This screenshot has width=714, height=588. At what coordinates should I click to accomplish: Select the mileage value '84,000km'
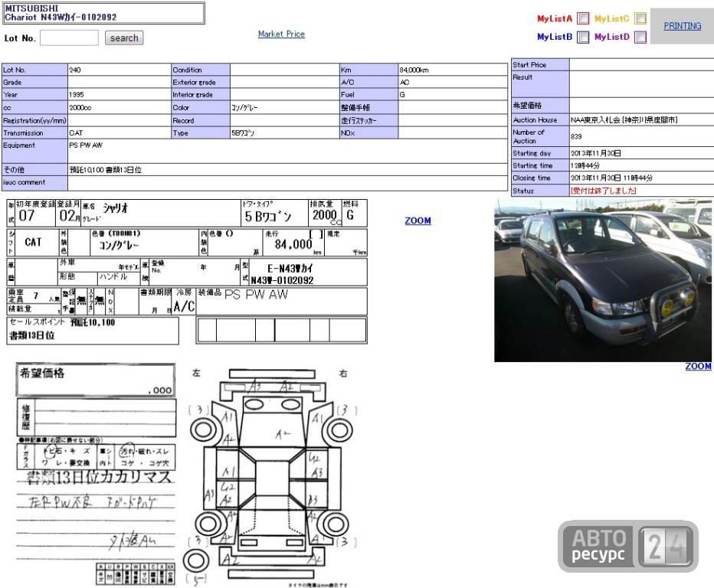coord(414,70)
